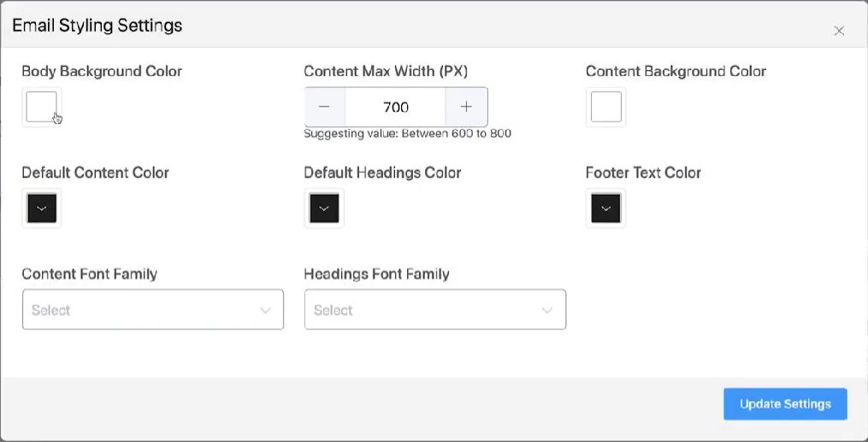The width and height of the screenshot is (868, 442).
Task: Open the Content Background Color swatch
Action: tap(605, 107)
